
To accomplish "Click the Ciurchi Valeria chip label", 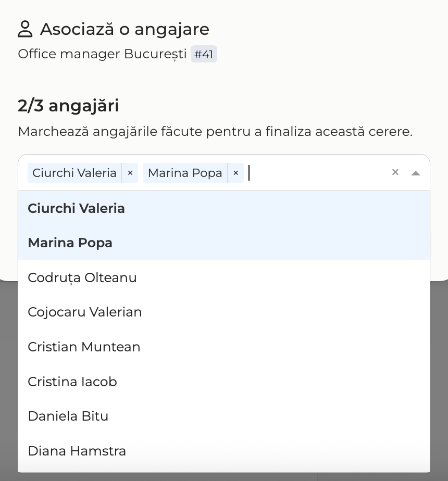I will click(74, 173).
